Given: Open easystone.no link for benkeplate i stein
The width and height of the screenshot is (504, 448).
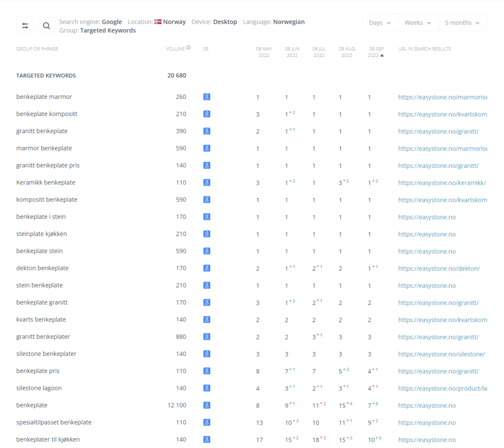Looking at the screenshot, I should [427, 217].
